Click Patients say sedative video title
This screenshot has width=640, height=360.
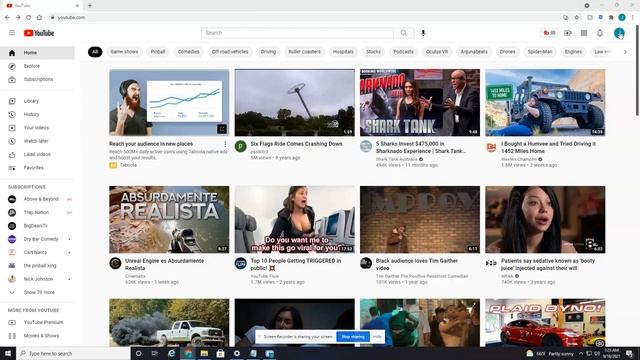point(548,264)
